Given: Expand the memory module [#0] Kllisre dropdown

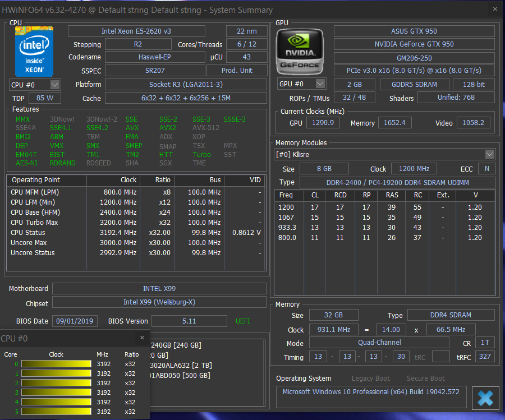Looking at the screenshot, I should [x=489, y=154].
